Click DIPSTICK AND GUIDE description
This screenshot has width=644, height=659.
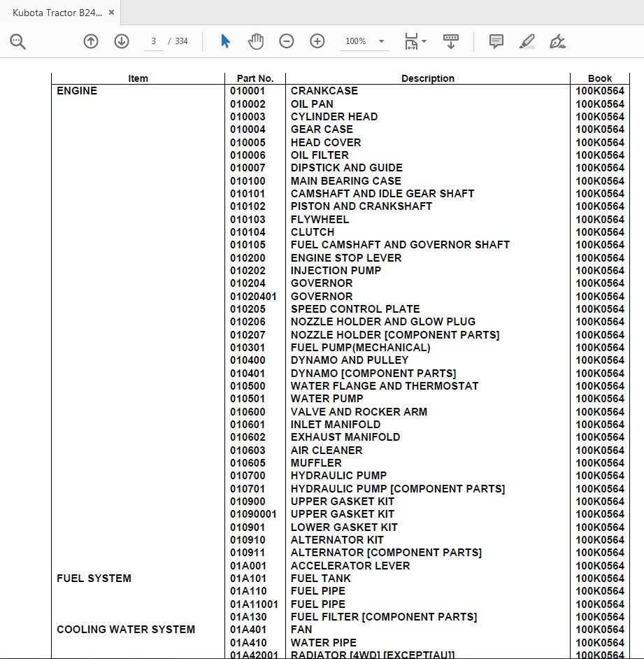pos(347,168)
